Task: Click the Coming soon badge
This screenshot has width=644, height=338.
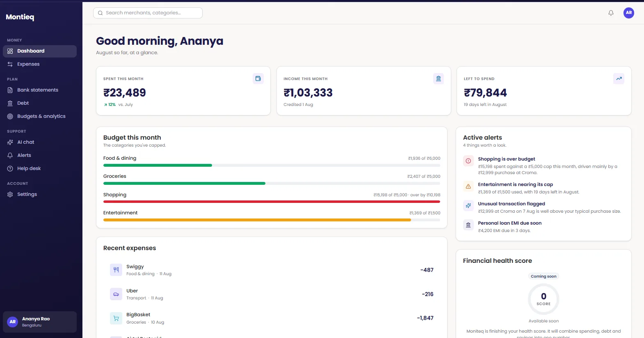Action: 544,276
